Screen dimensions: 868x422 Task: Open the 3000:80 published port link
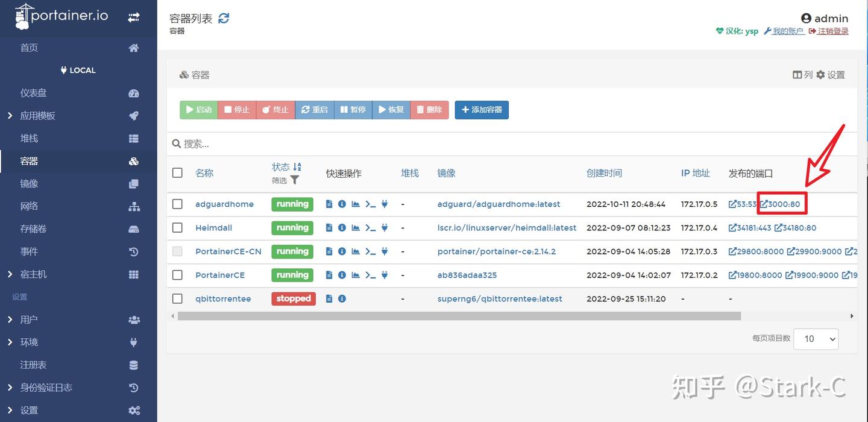coord(782,204)
